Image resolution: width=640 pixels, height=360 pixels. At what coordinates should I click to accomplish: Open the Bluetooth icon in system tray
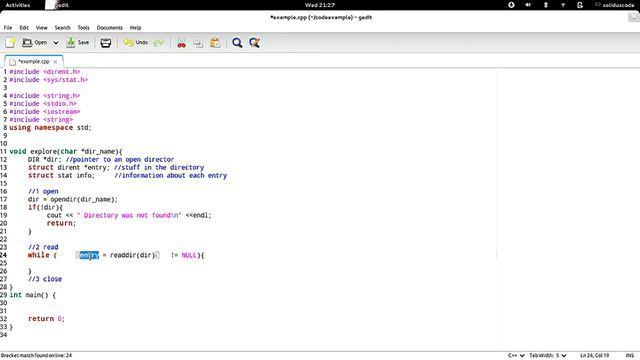click(546, 5)
